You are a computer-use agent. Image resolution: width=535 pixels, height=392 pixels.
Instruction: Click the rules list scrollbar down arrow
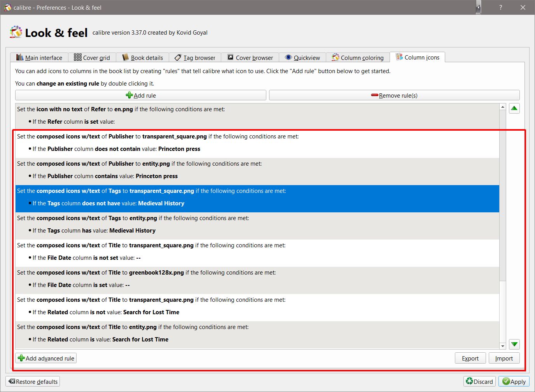(x=503, y=346)
